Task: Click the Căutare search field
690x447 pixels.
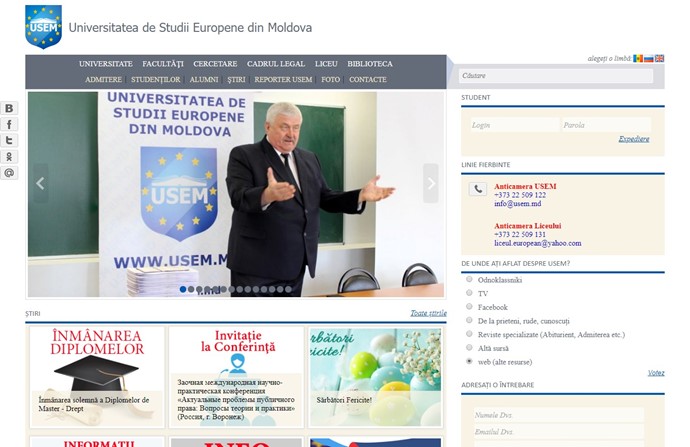Action: pos(555,76)
